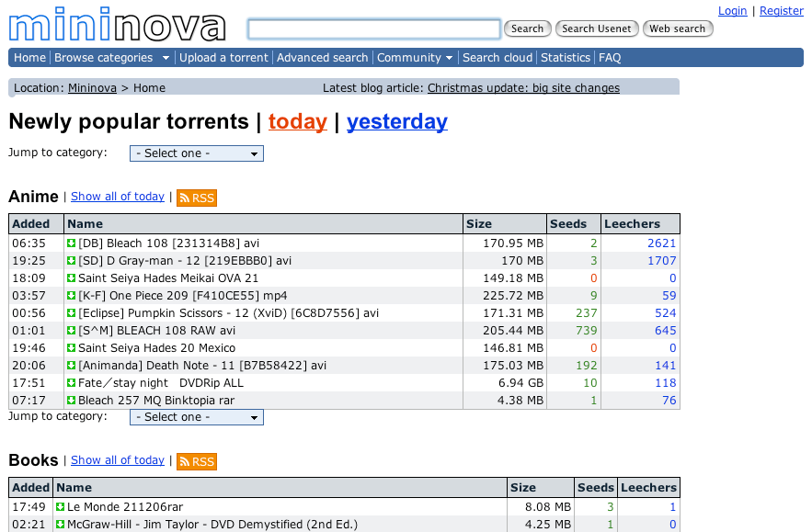Image resolution: width=812 pixels, height=532 pixels.
Task: Click the 18:09 added time for Saint Seiya OVA 21
Action: click(29, 278)
